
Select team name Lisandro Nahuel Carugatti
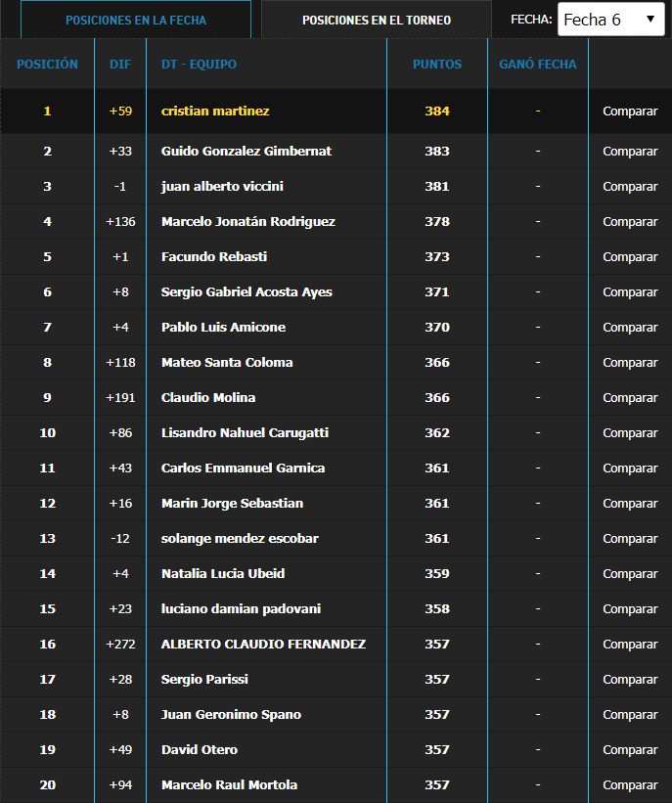click(245, 432)
